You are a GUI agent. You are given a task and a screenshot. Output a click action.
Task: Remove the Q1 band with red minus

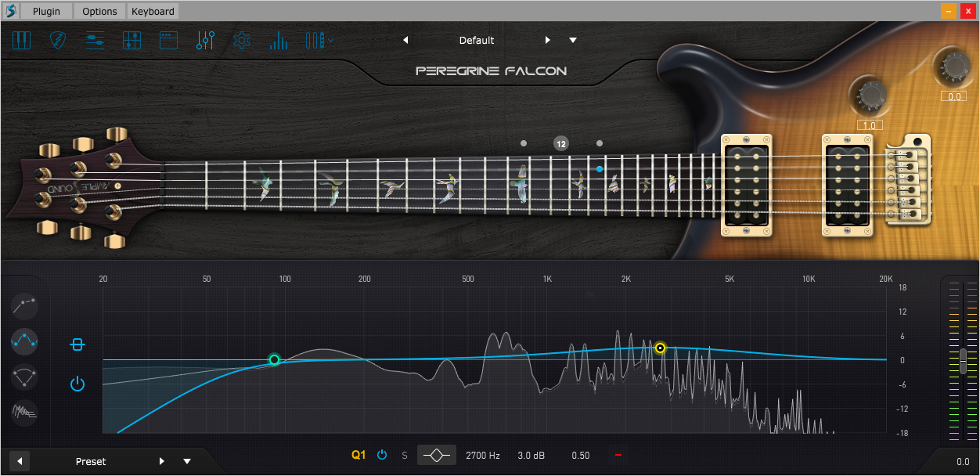(618, 455)
